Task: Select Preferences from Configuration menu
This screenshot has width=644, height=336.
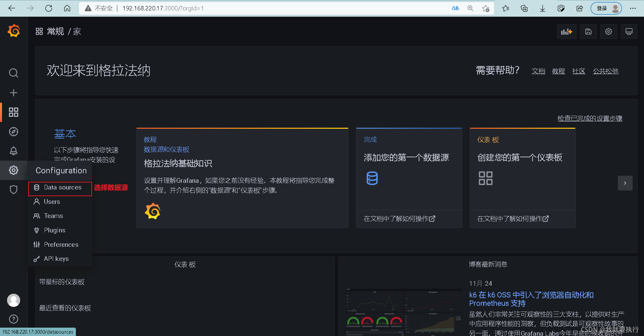Action: pyautogui.click(x=60, y=244)
